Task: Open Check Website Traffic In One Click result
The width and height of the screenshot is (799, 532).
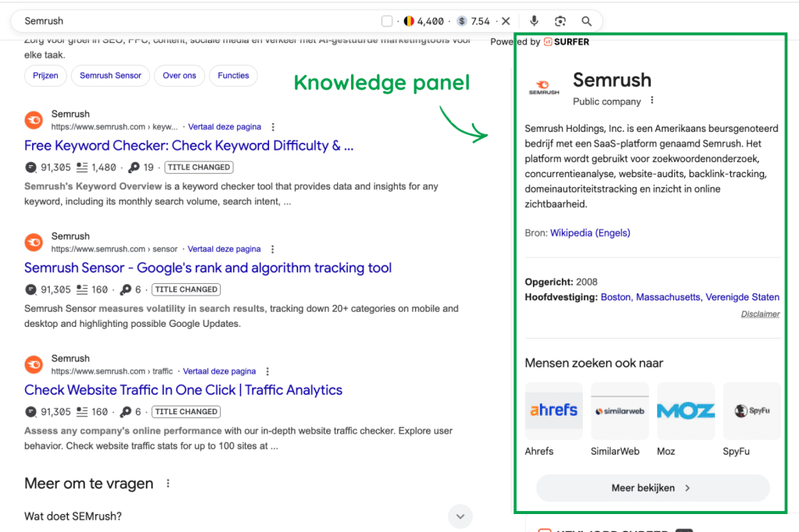Action: [183, 390]
